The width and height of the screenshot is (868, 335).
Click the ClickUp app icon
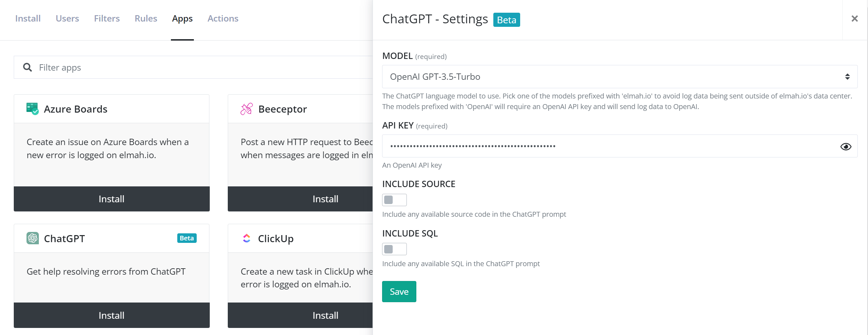click(246, 238)
